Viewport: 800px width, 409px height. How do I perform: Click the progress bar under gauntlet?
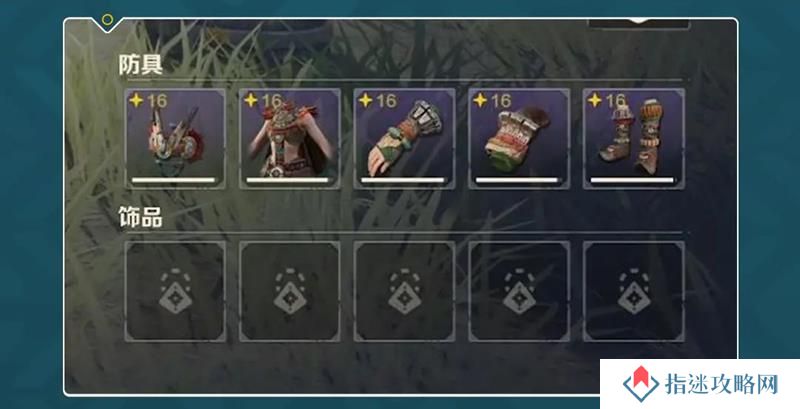(x=402, y=180)
